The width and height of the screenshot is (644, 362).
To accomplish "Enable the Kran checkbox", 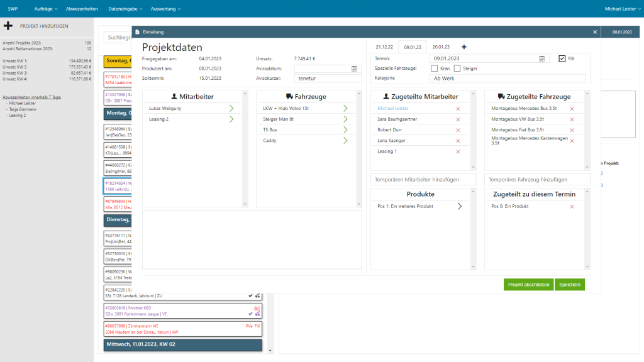I will click(x=435, y=69).
